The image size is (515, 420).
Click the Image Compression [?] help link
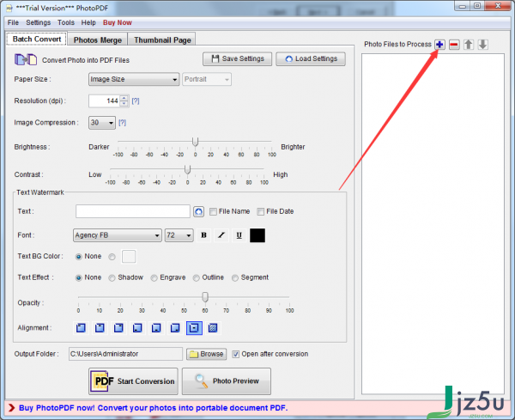[122, 123]
